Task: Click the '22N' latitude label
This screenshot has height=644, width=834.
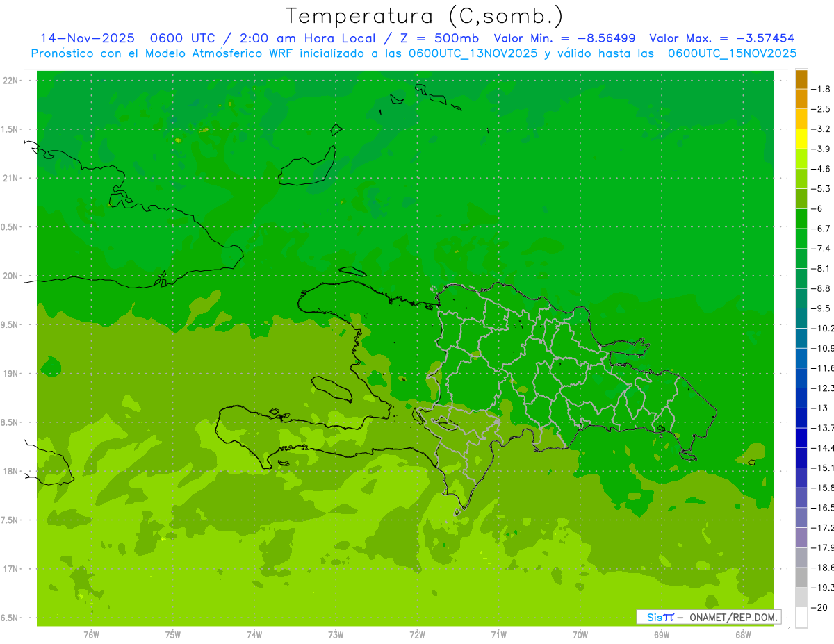Action: click(10, 81)
